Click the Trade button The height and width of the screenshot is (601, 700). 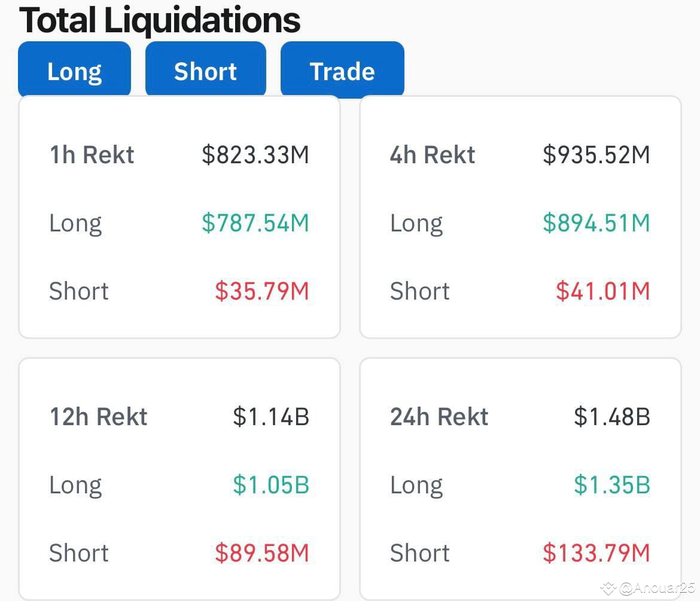[342, 70]
